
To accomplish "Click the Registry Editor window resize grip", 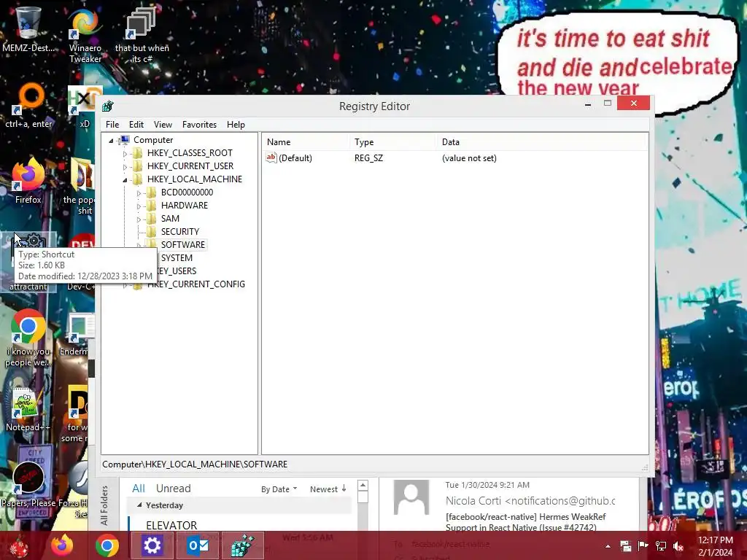I will pos(645,467).
